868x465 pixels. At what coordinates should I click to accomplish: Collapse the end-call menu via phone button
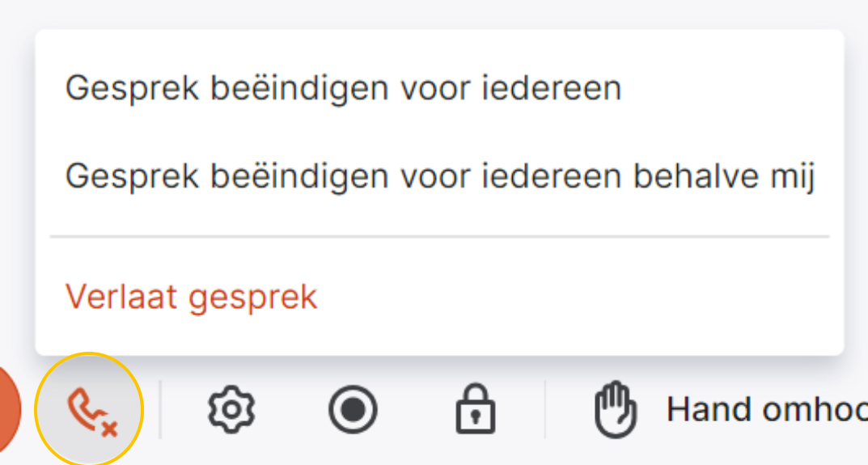click(89, 409)
